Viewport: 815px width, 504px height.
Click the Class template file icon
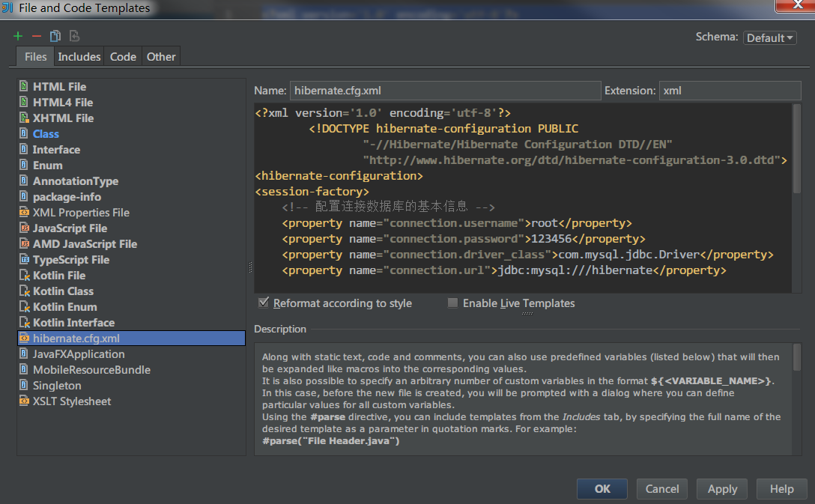[x=24, y=133]
